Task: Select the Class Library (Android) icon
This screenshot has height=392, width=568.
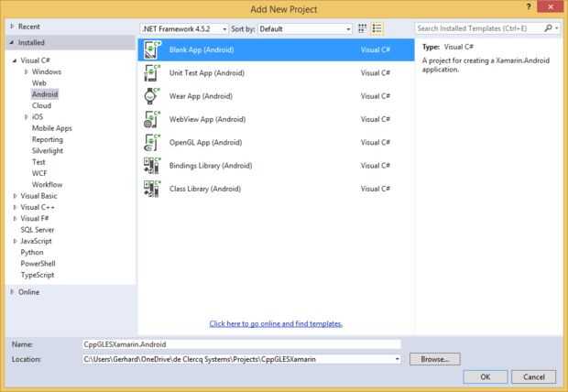Action: 152,189
